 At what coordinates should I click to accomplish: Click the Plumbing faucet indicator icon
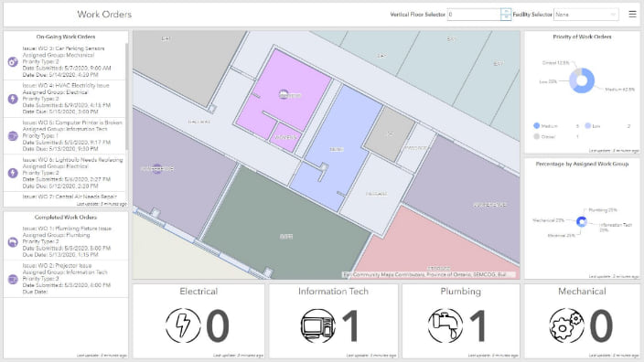point(445,325)
